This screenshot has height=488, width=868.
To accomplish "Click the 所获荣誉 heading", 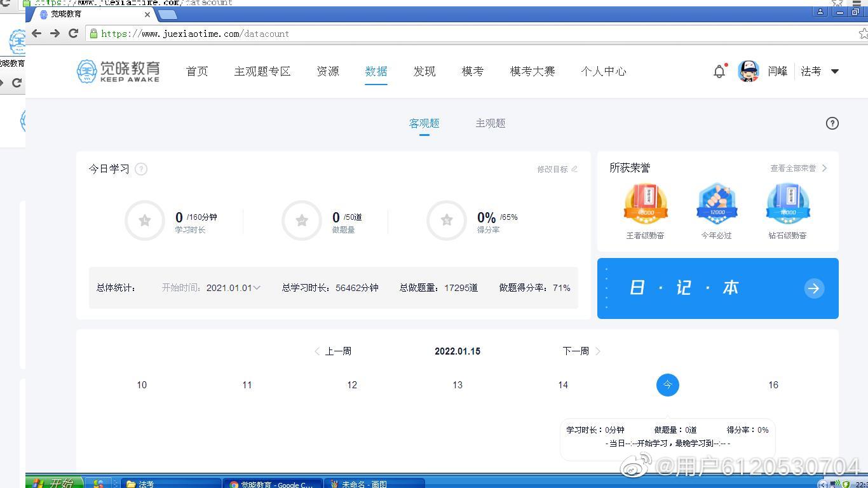I will pyautogui.click(x=630, y=168).
